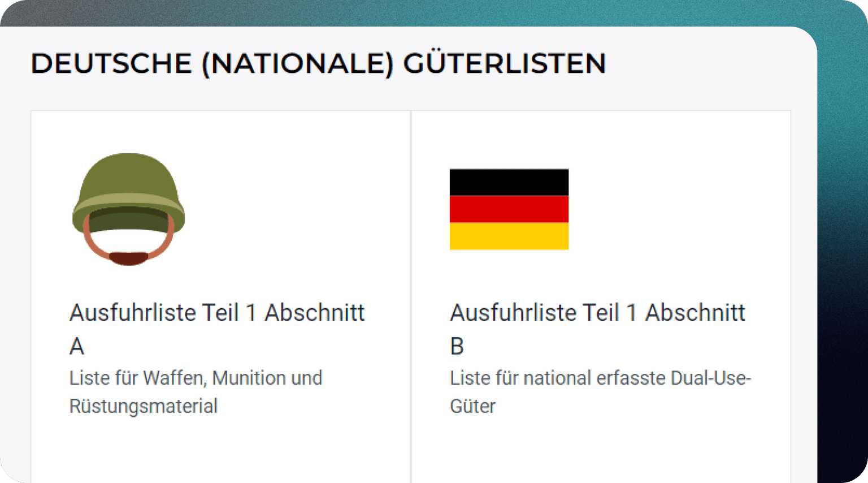The width and height of the screenshot is (868, 483).
Task: Click the helmet's chin strap detail
Action: coord(129,257)
